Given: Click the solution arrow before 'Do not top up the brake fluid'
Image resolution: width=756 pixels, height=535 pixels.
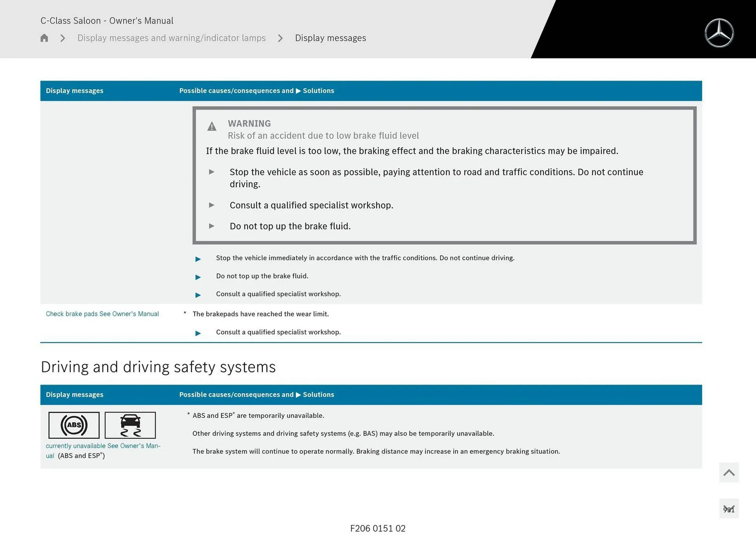Looking at the screenshot, I should tap(198, 277).
